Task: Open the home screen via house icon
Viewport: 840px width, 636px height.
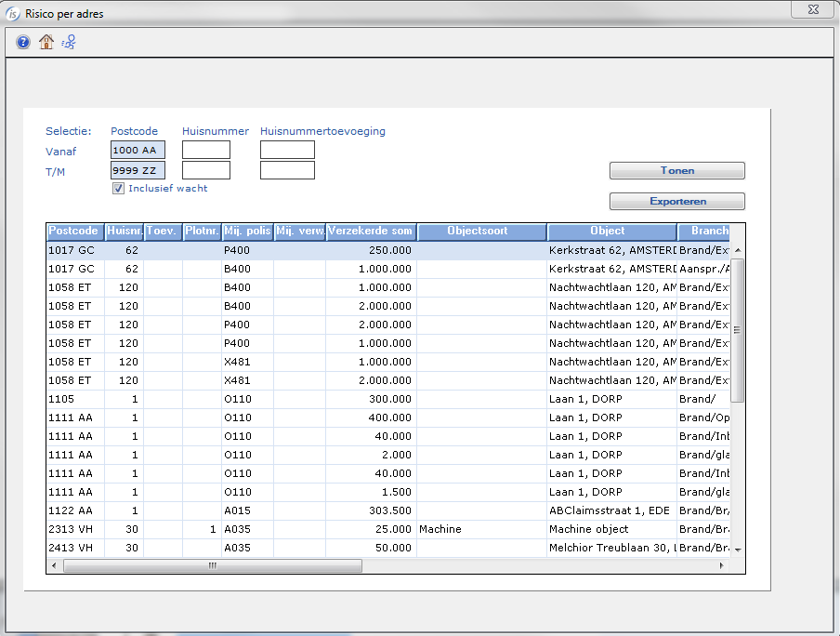Action: pos(46,42)
